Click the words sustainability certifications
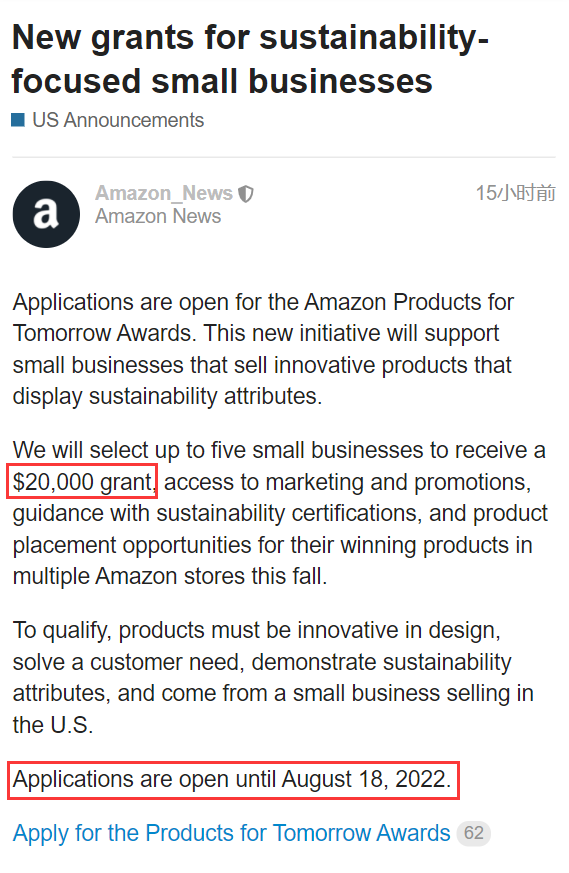 point(288,513)
